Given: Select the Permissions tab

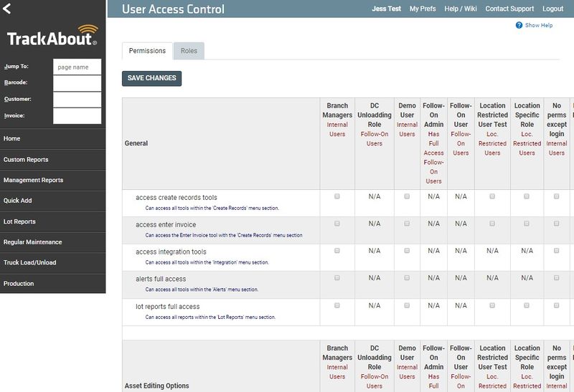Looking at the screenshot, I should pos(147,51).
